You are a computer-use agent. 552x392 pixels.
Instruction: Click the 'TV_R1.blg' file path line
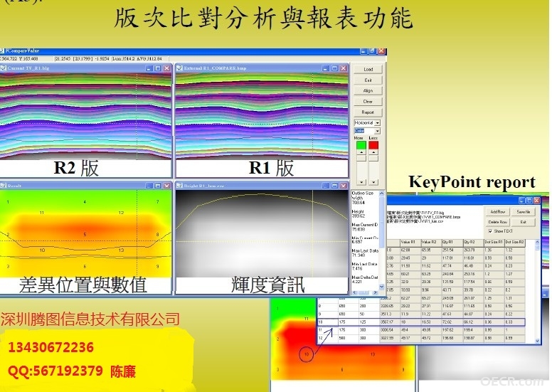[415, 213]
